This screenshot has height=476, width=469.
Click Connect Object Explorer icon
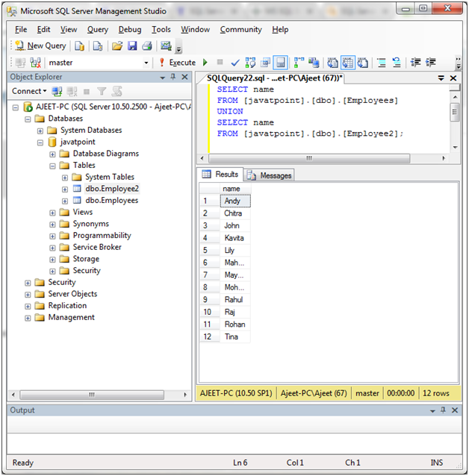click(57, 91)
